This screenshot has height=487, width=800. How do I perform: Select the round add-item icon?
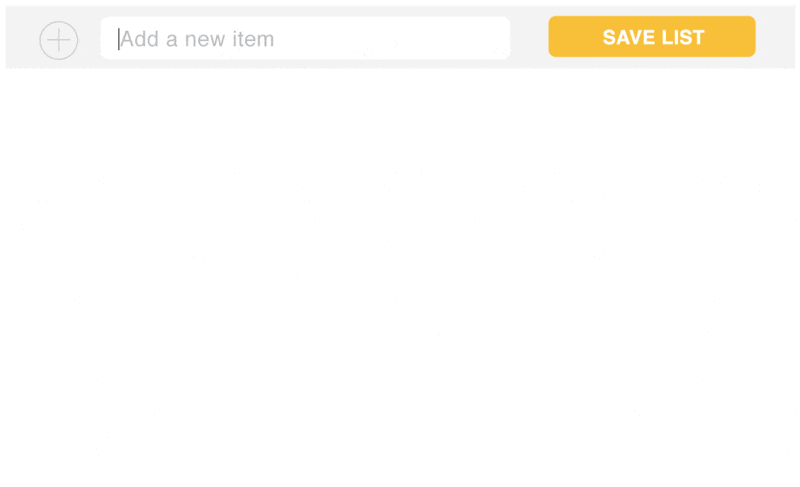[x=59, y=40]
